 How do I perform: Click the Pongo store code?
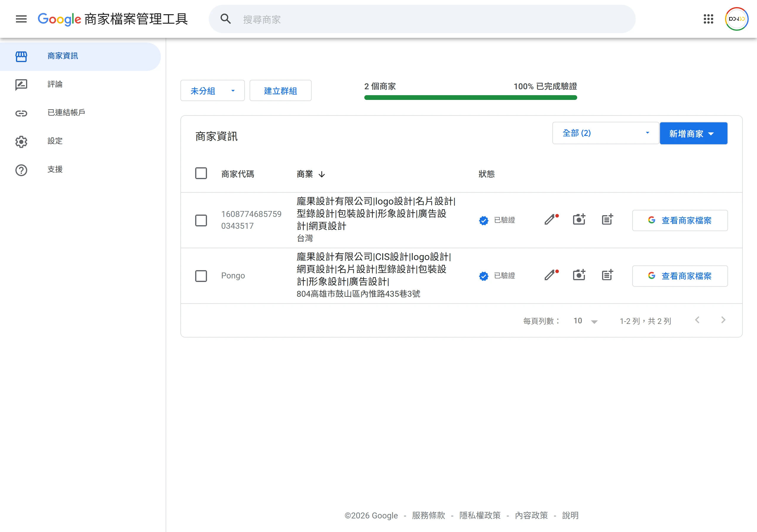(233, 276)
